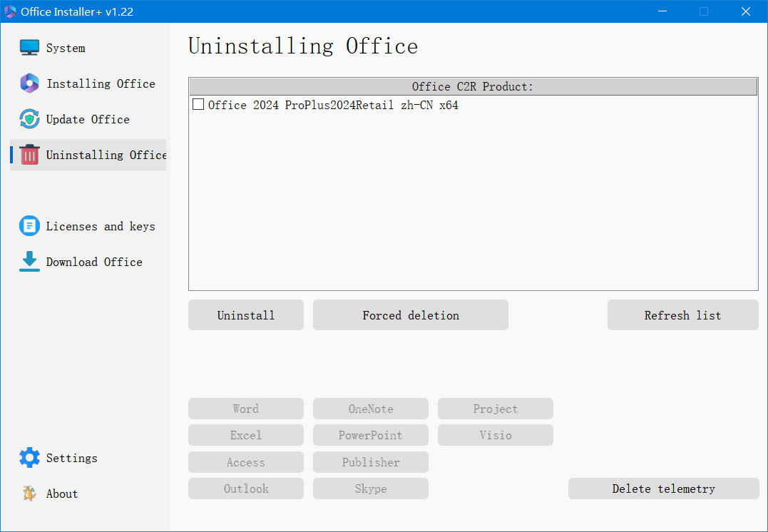
Task: Click the Forced deletion button
Action: pos(411,315)
